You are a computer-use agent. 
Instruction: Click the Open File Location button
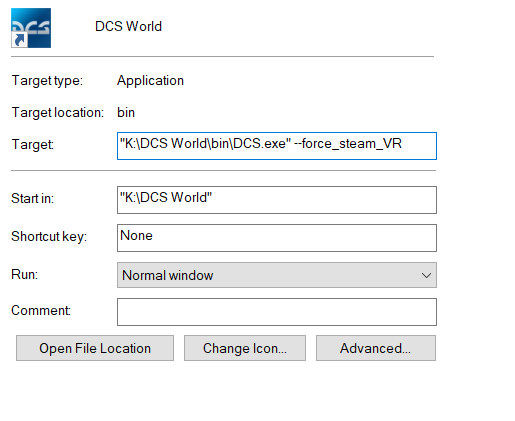tap(95, 348)
